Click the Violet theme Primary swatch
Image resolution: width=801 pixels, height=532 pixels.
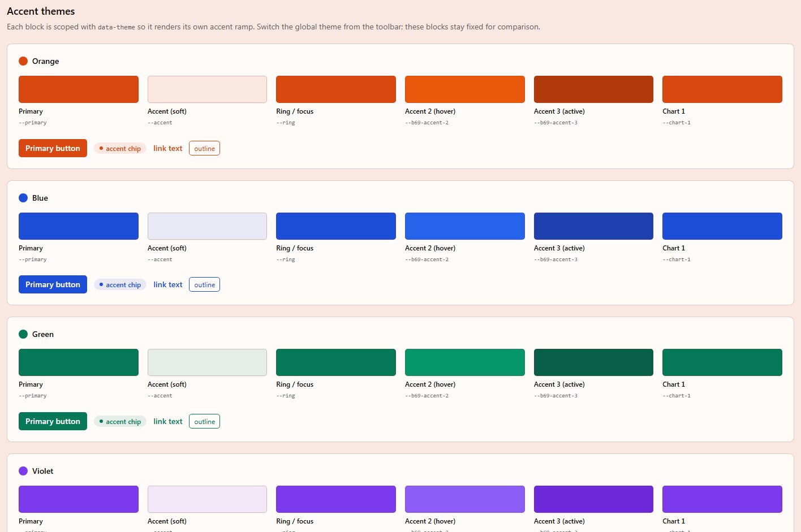tap(79, 499)
